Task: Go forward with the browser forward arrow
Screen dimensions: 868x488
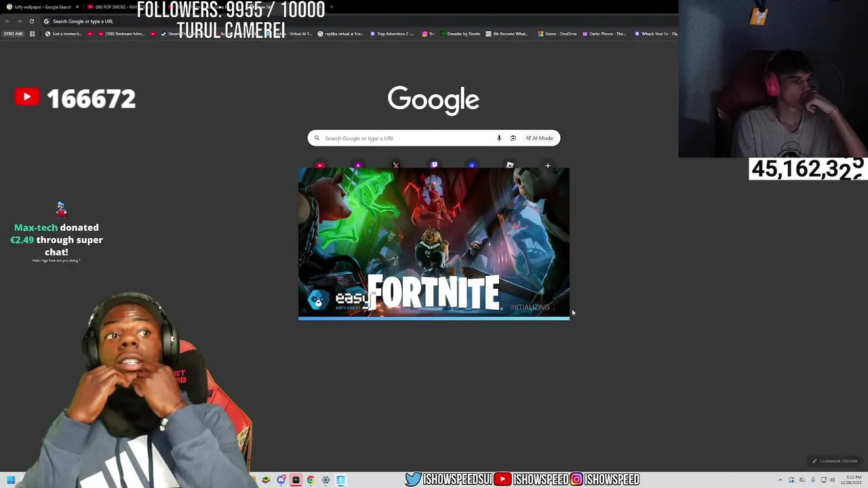Action: click(19, 21)
